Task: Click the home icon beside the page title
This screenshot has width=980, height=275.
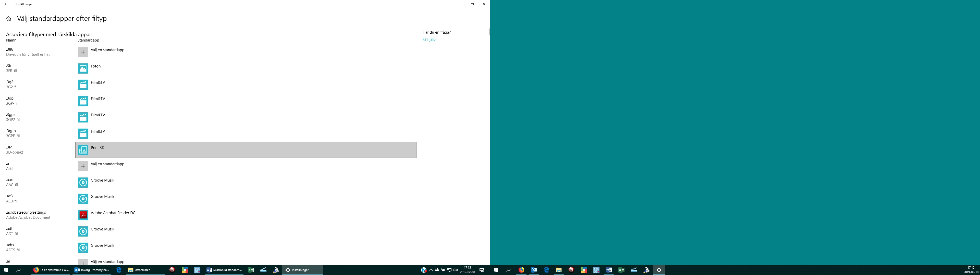Action: pyautogui.click(x=9, y=19)
